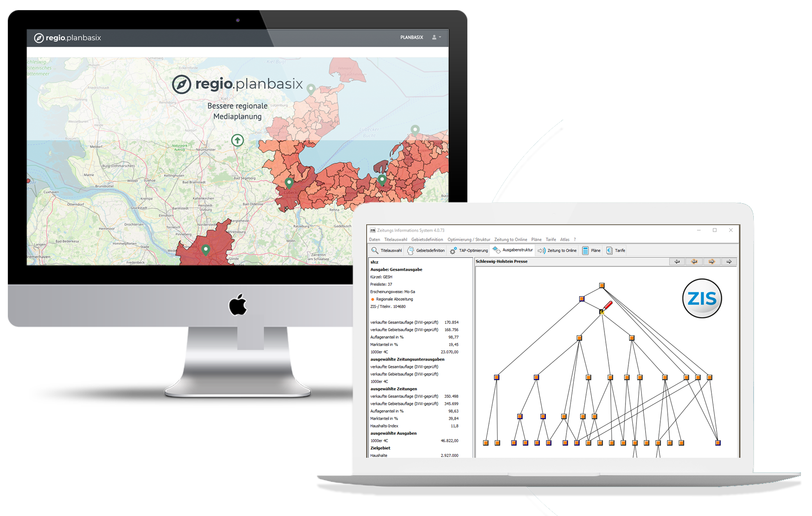Image resolution: width=812 pixels, height=516 pixels.
Task: Open Pläne calculator icon
Action: click(585, 250)
